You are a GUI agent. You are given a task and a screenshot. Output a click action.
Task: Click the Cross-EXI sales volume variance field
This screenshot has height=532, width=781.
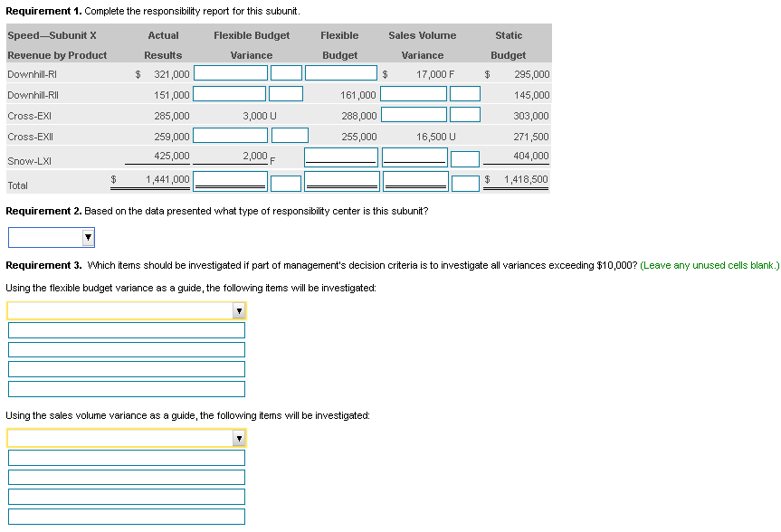(x=414, y=116)
